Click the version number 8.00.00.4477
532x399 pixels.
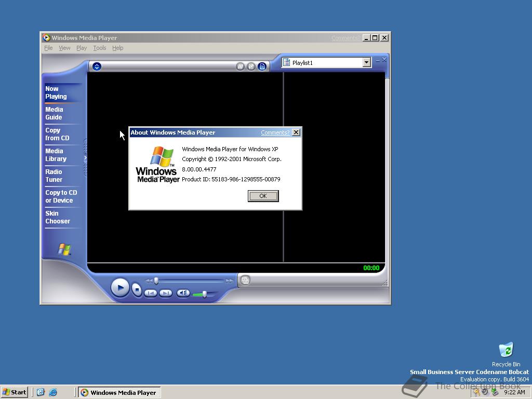click(x=199, y=169)
